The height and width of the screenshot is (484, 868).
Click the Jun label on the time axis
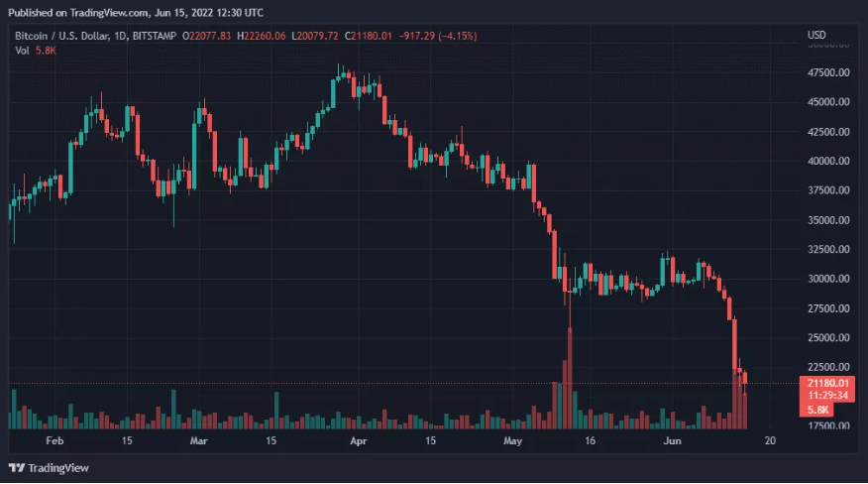[672, 439]
